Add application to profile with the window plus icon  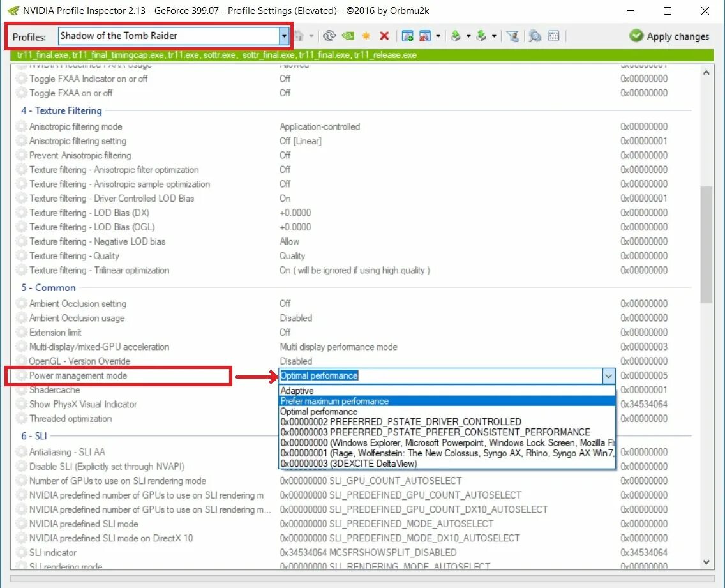(x=407, y=36)
